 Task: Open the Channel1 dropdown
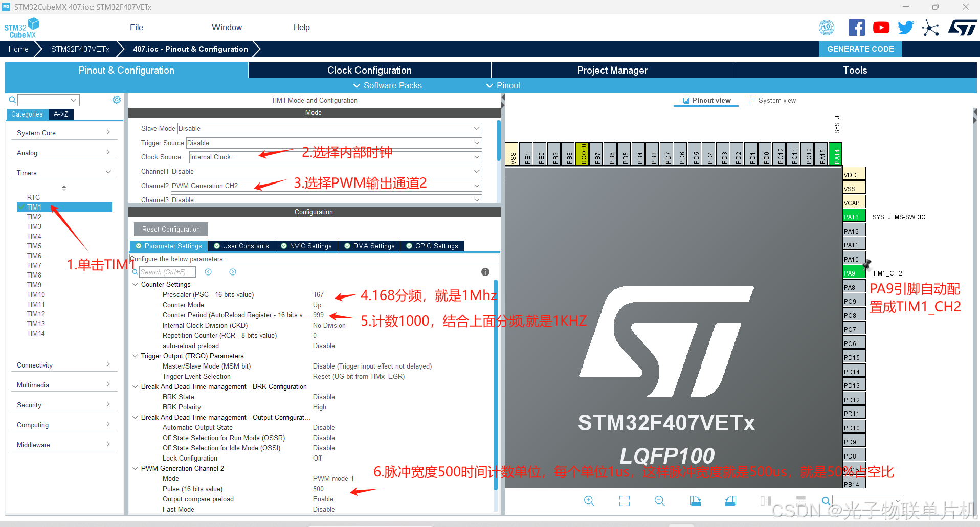tap(326, 171)
